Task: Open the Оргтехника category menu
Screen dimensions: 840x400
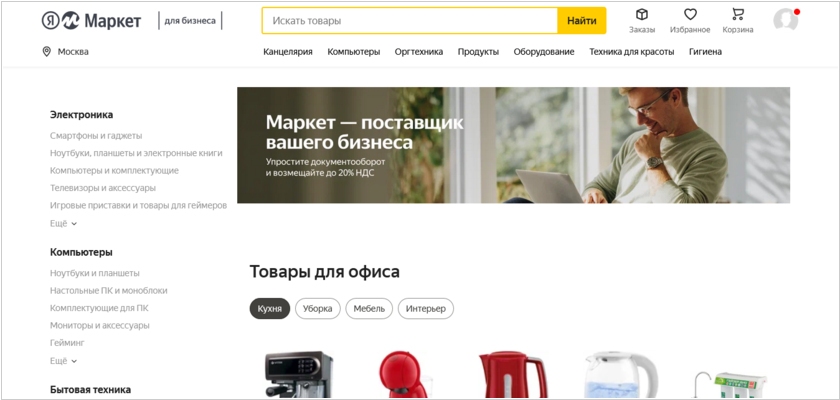Action: (419, 52)
